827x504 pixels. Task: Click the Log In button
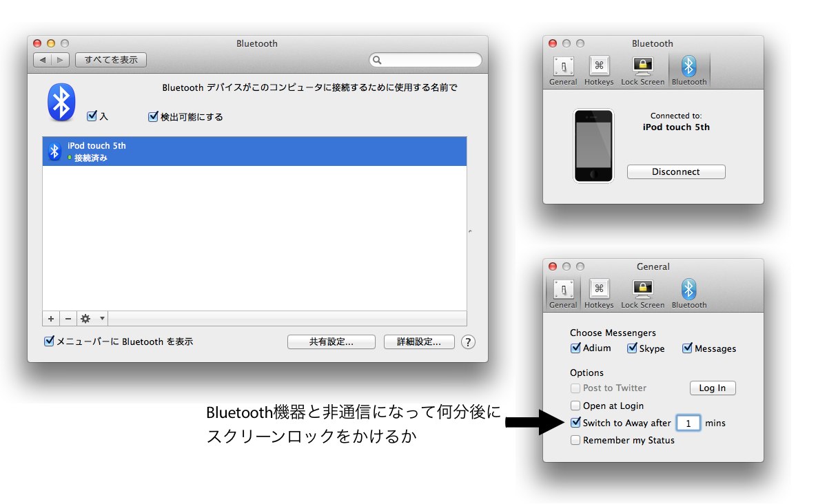(x=713, y=388)
